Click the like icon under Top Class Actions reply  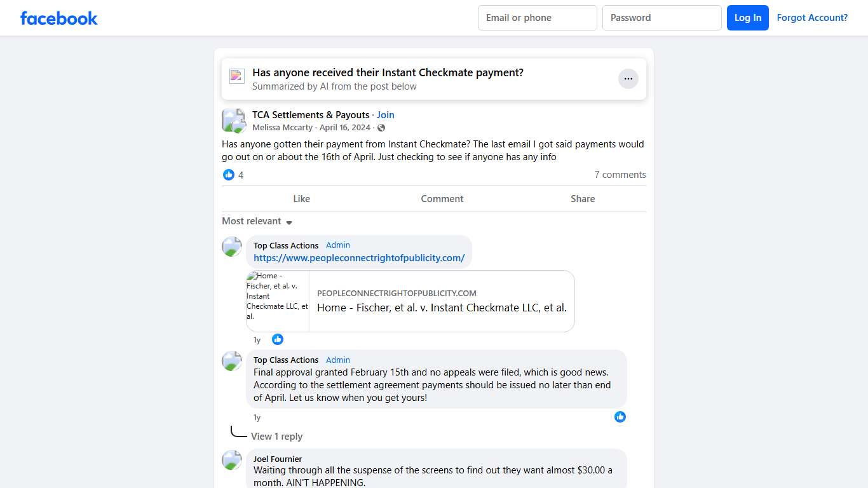tap(620, 417)
